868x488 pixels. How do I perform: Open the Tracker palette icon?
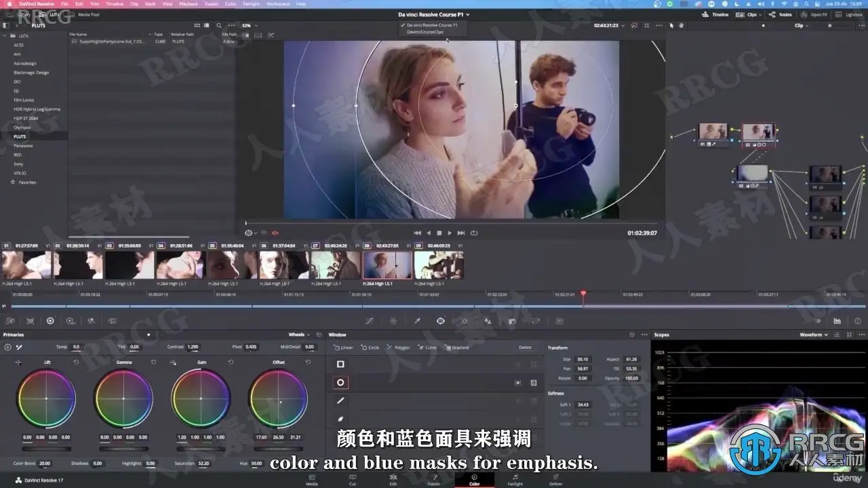464,321
